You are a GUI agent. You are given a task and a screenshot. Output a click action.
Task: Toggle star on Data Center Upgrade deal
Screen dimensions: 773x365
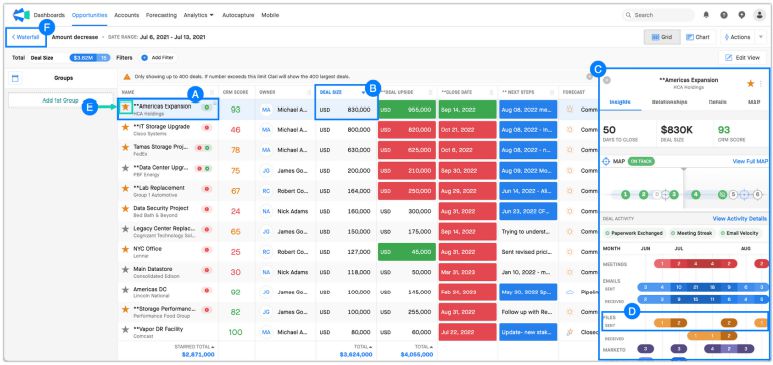(125, 168)
